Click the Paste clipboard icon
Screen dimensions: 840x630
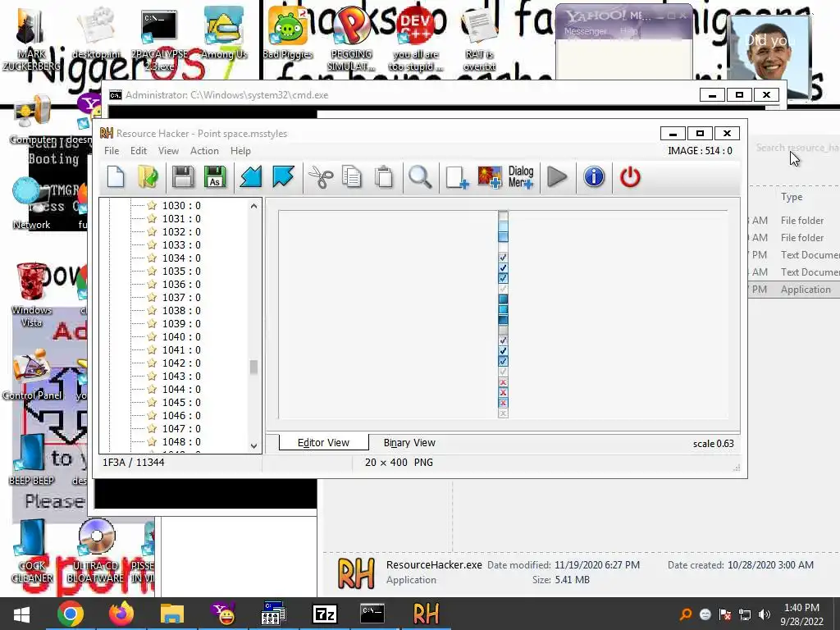[x=384, y=177]
